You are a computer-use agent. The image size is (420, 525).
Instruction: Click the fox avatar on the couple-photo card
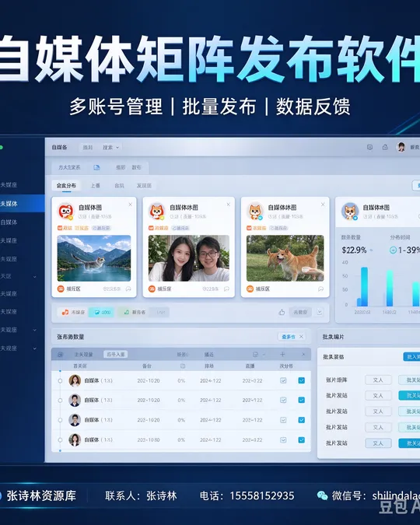pos(157,212)
